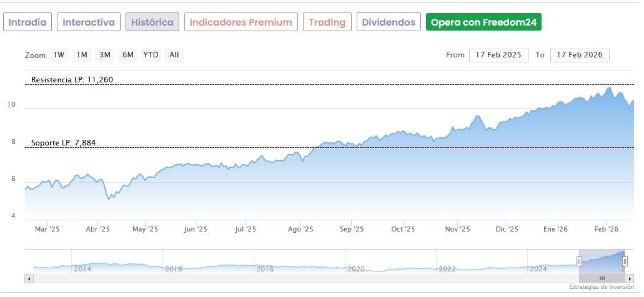Click the navigator scrollbar thumb grip

[602, 278]
